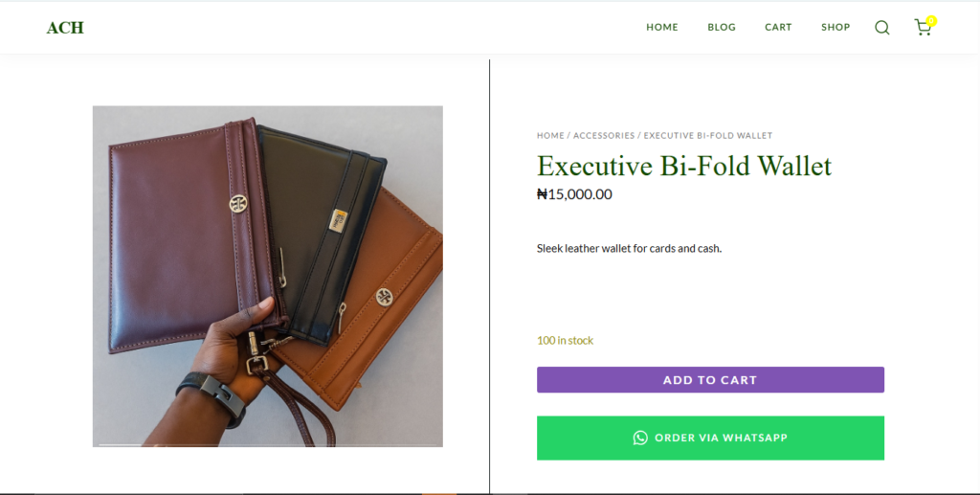Image resolution: width=980 pixels, height=495 pixels.
Task: Open the ACCESSORIES breadcrumb category
Action: pos(604,136)
